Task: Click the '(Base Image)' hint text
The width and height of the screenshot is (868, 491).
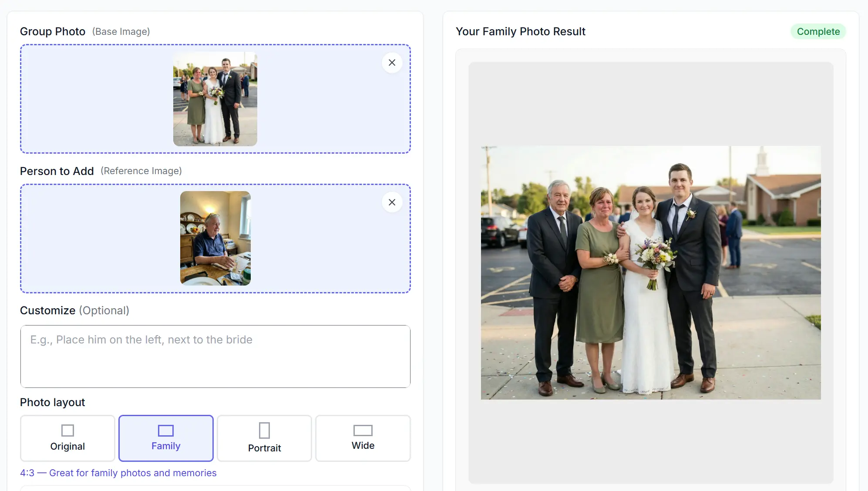Action: tap(121, 31)
